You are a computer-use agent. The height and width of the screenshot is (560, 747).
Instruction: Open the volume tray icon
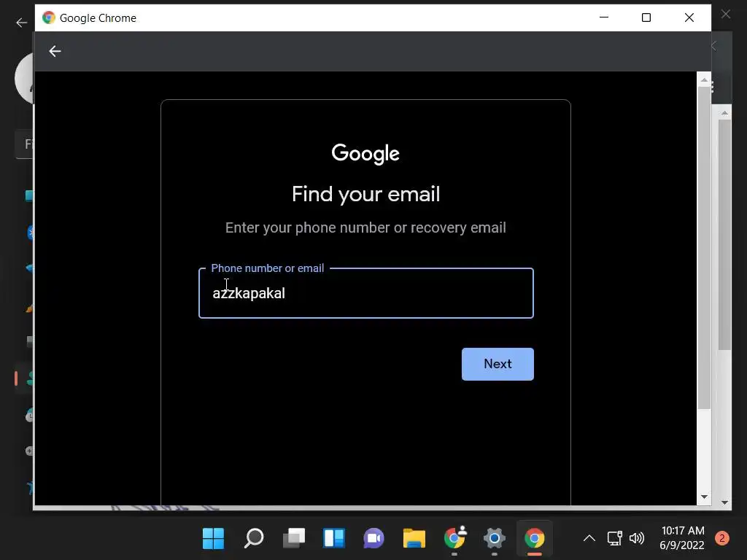(x=637, y=539)
